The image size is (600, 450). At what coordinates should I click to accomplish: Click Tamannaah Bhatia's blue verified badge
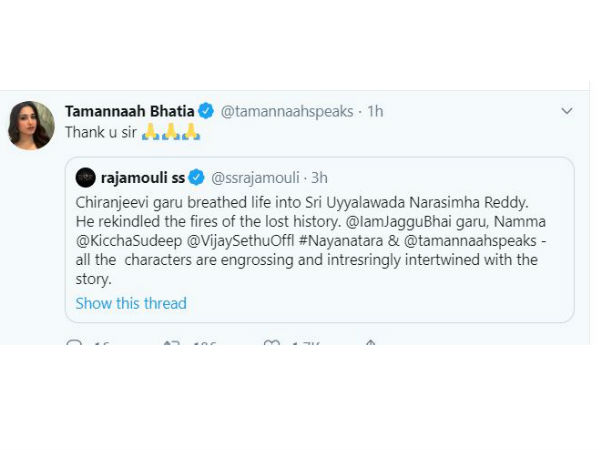tap(206, 111)
